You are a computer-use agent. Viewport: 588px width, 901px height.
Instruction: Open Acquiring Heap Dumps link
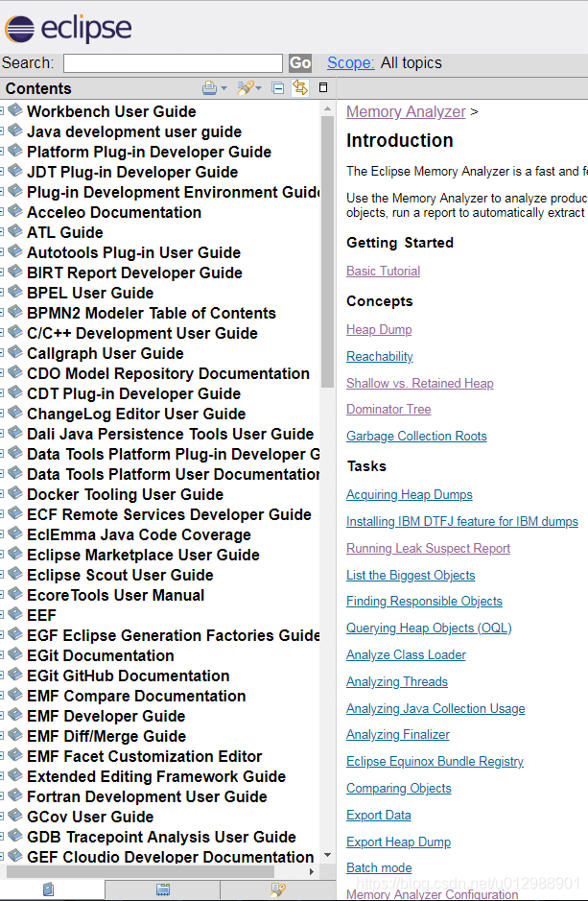coord(410,494)
